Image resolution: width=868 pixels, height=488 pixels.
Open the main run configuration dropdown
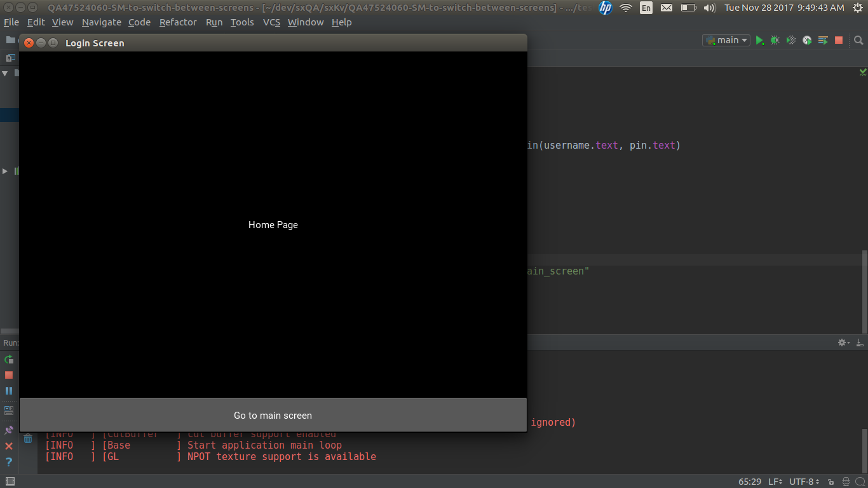tap(726, 40)
